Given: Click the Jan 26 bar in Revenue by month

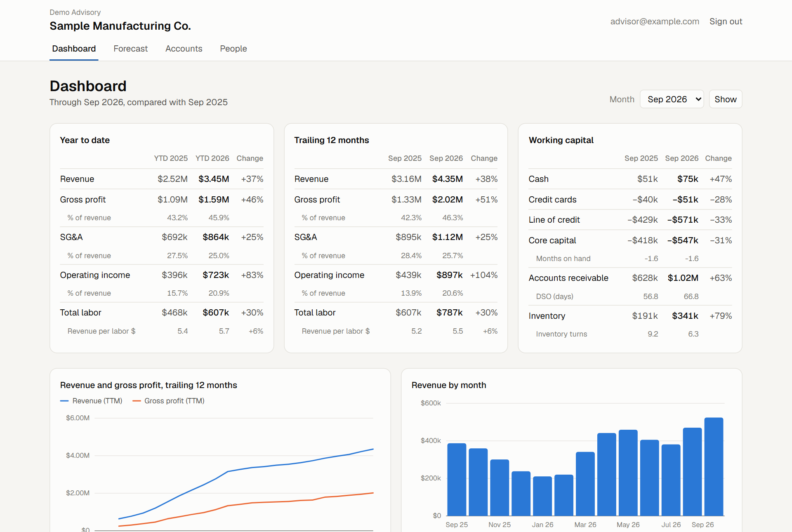Looking at the screenshot, I should [542, 496].
